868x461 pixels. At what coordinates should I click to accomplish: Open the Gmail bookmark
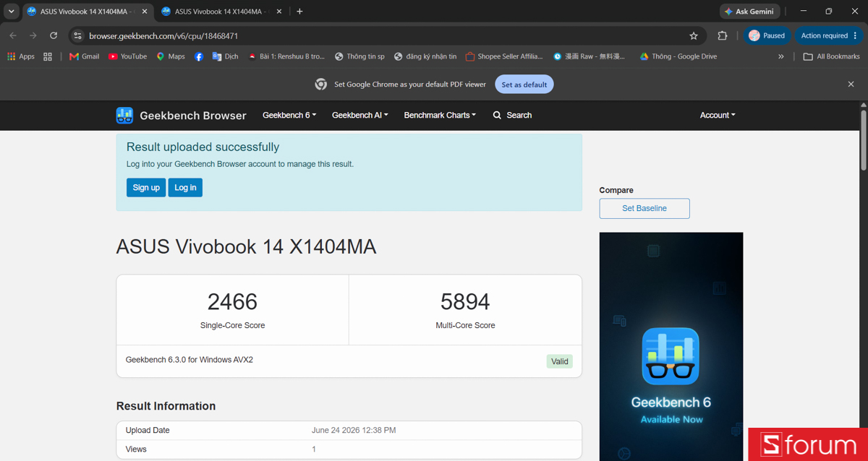click(x=84, y=56)
